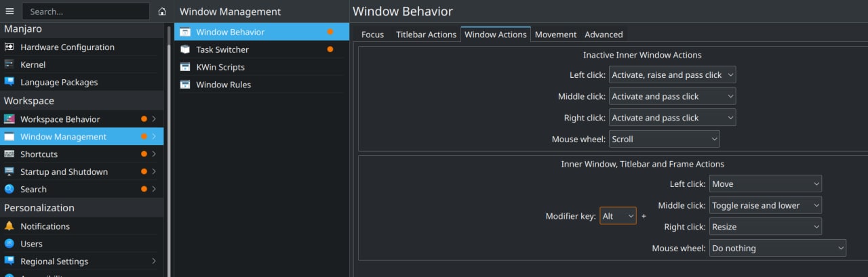Image resolution: width=868 pixels, height=277 pixels.
Task: Switch to the Focus tab
Action: pos(372,35)
